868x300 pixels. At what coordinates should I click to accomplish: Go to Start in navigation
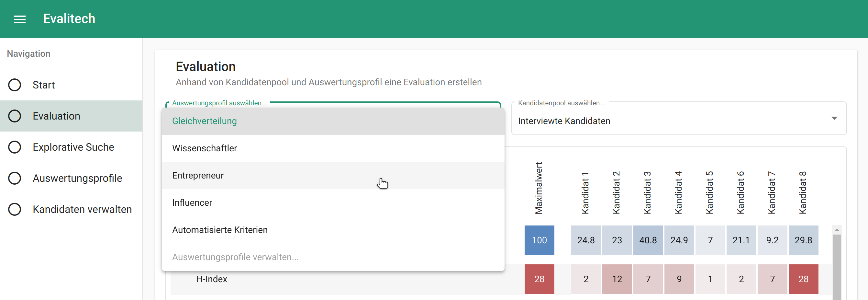pos(71,85)
